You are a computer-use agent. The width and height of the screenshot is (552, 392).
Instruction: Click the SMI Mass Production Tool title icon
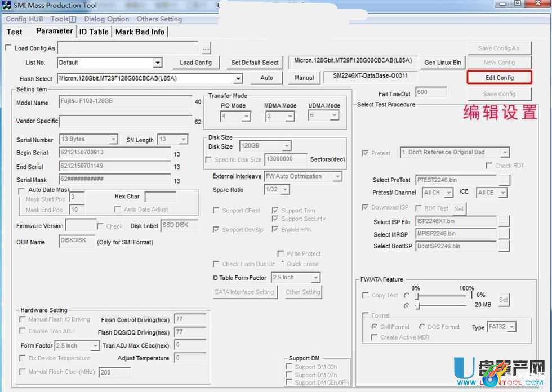(6, 5)
